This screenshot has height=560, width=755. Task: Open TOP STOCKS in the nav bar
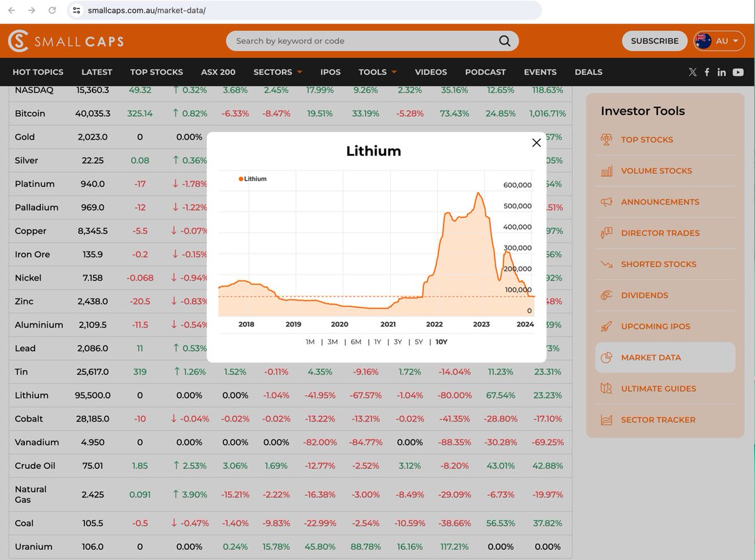[x=157, y=72]
